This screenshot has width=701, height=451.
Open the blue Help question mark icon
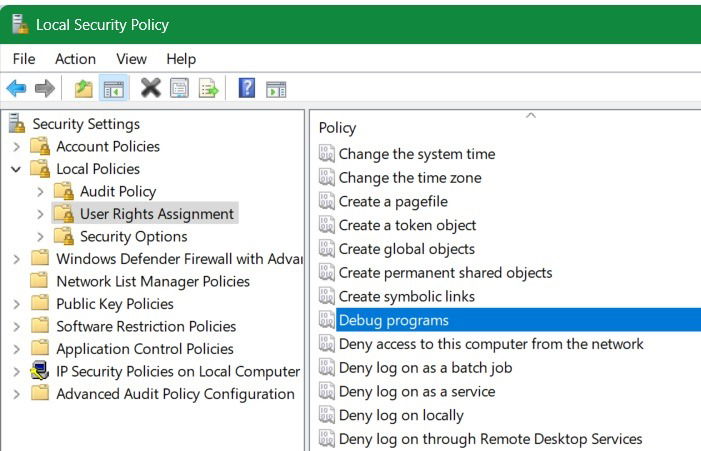click(247, 88)
